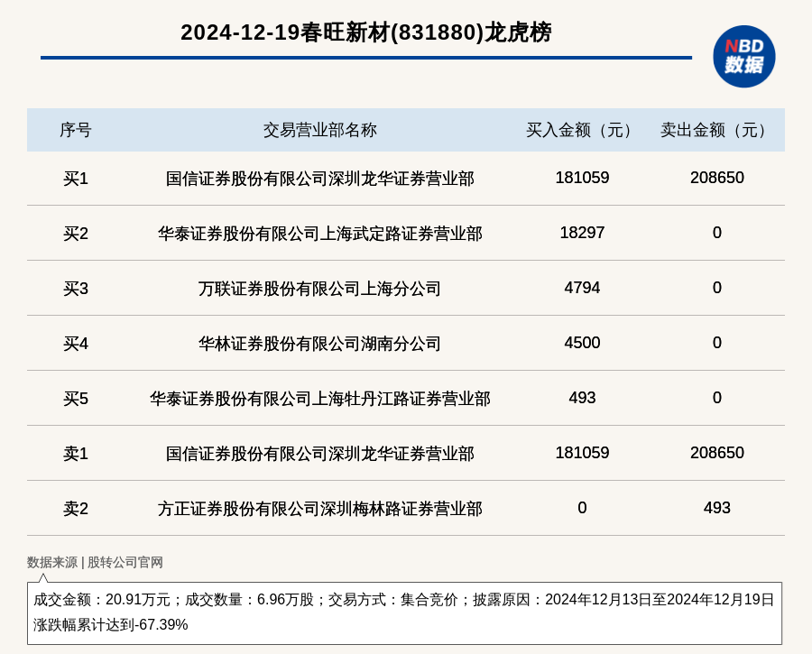Click sell amount 0 in the 买2 row
812x654 pixels.
pos(716,233)
